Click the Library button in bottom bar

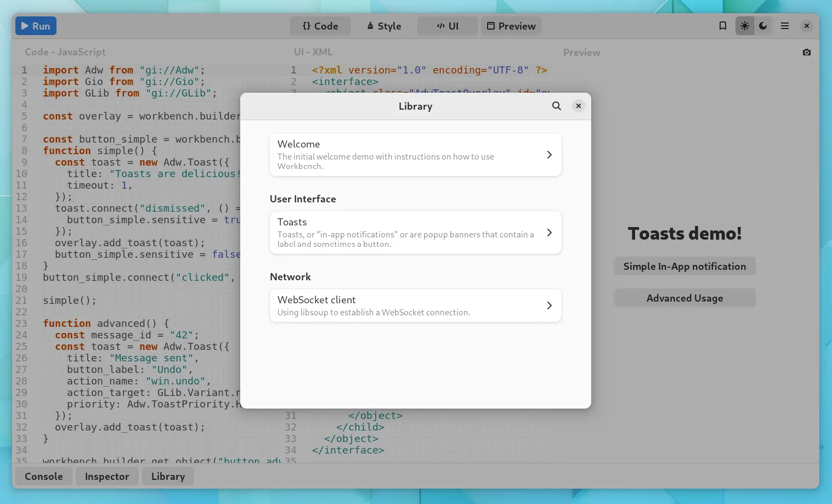(168, 477)
